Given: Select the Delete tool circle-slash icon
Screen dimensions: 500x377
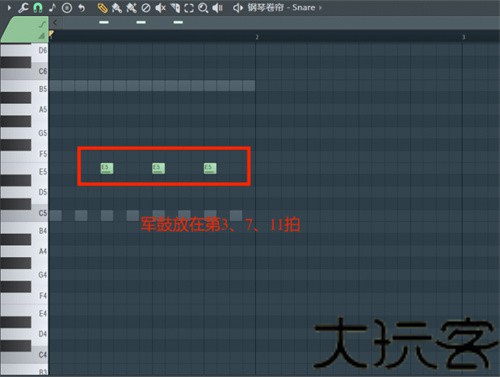Looking at the screenshot, I should tap(146, 8).
